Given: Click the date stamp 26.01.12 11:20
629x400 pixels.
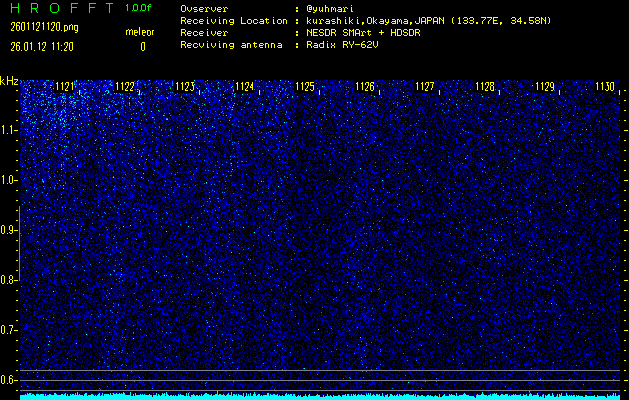Looking at the screenshot, I should pyautogui.click(x=44, y=46).
